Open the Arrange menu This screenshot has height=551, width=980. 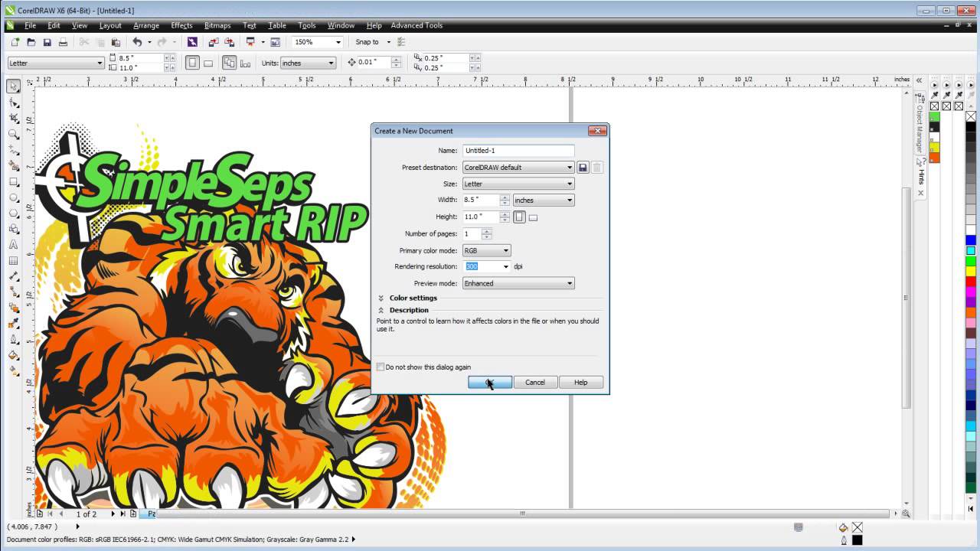146,25
